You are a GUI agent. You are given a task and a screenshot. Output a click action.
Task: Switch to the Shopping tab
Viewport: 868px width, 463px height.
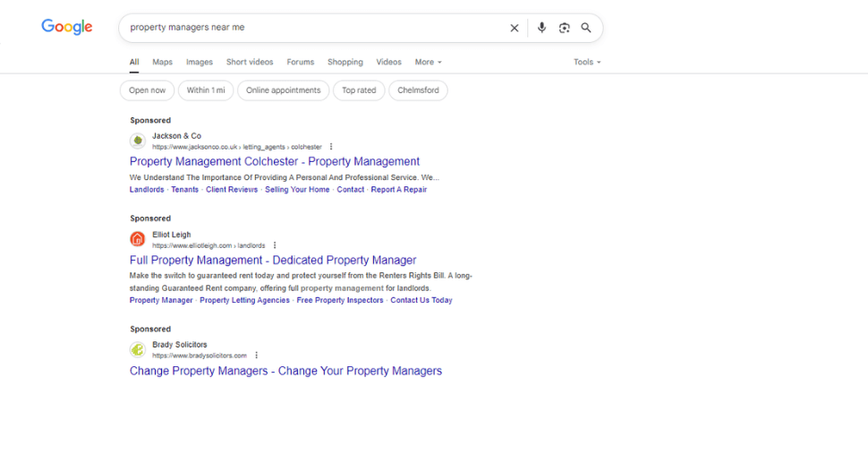tap(345, 62)
